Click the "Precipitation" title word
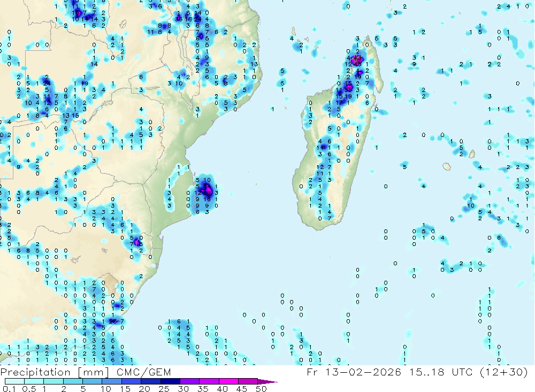 click(x=35, y=372)
